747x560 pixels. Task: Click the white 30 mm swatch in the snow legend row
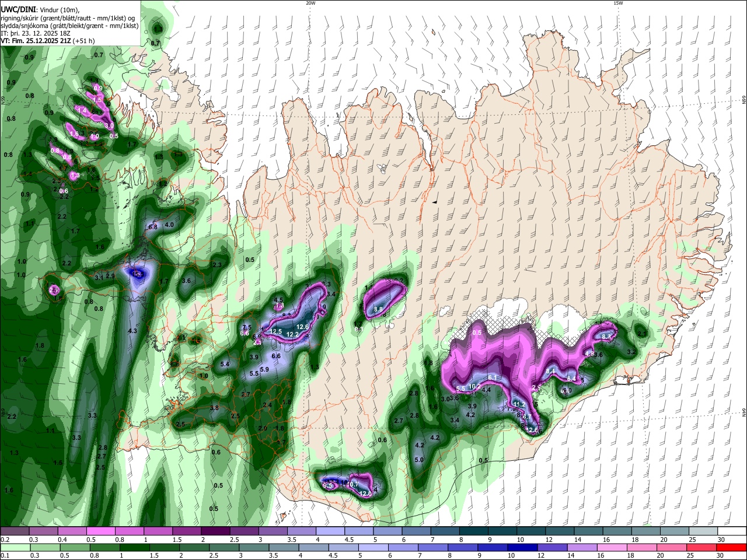point(732,531)
